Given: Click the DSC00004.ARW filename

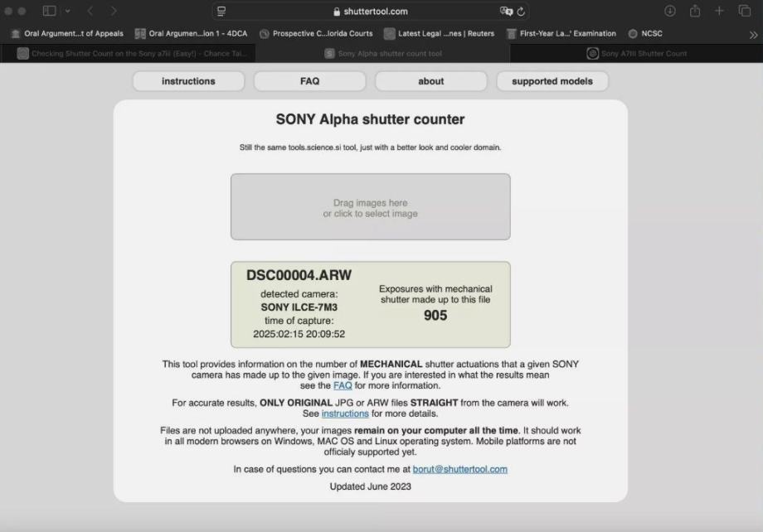Looking at the screenshot, I should (299, 275).
